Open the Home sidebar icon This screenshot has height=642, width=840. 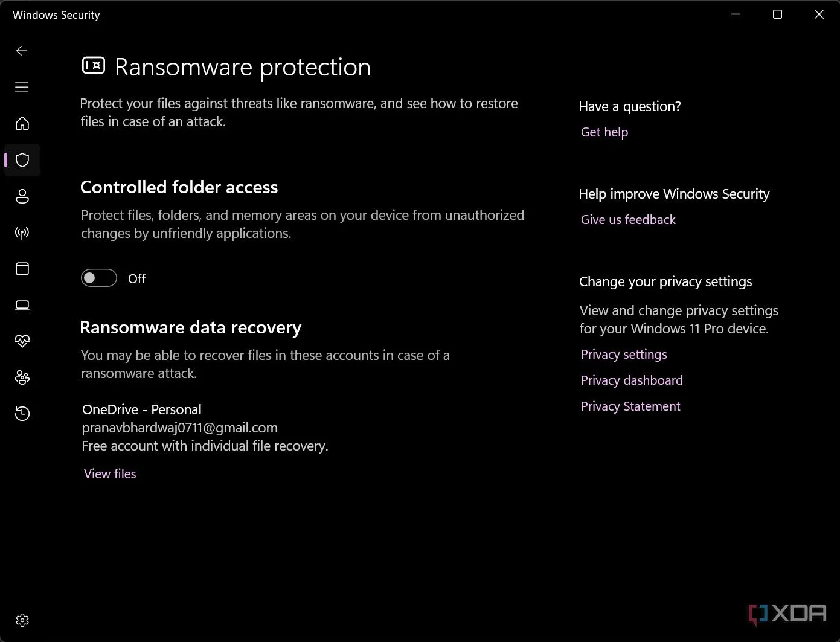(22, 124)
